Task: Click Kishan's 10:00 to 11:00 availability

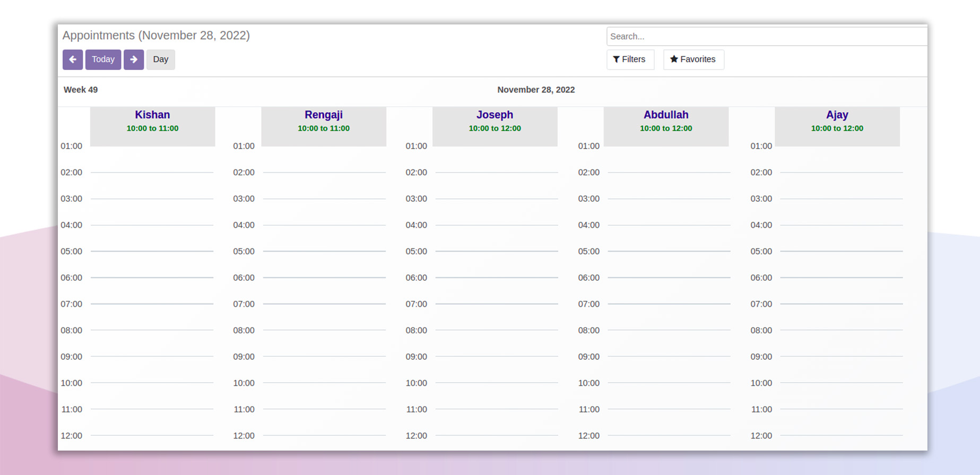Action: (152, 128)
